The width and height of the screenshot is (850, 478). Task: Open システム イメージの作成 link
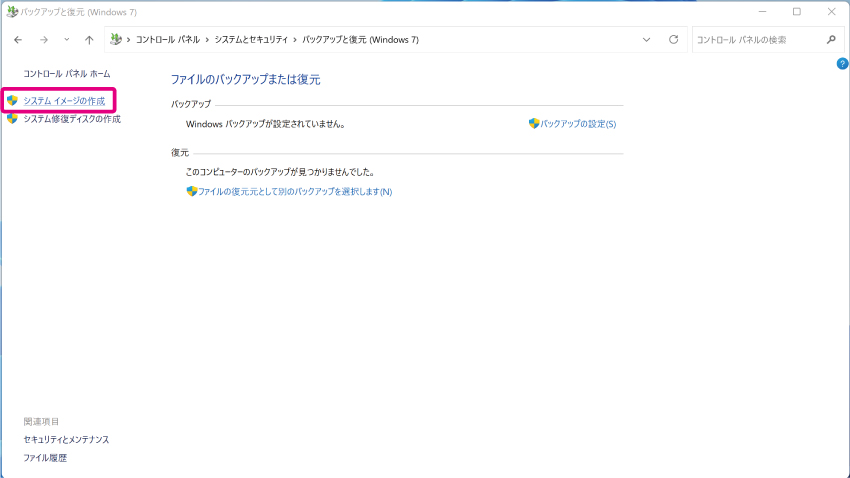[64, 101]
